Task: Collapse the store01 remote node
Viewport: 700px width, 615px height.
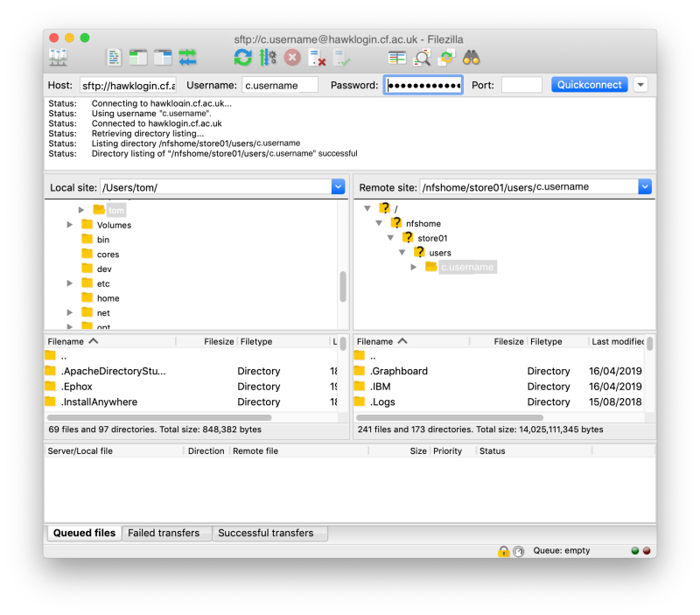Action: pos(390,237)
